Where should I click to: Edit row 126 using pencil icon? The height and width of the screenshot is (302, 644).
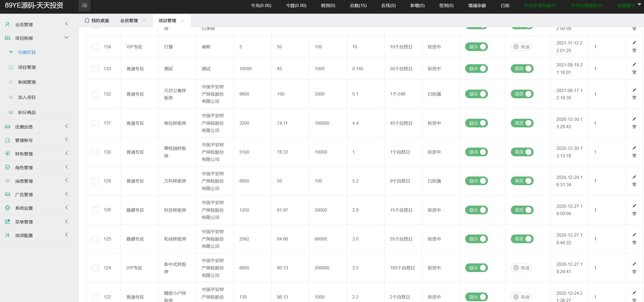point(634,206)
